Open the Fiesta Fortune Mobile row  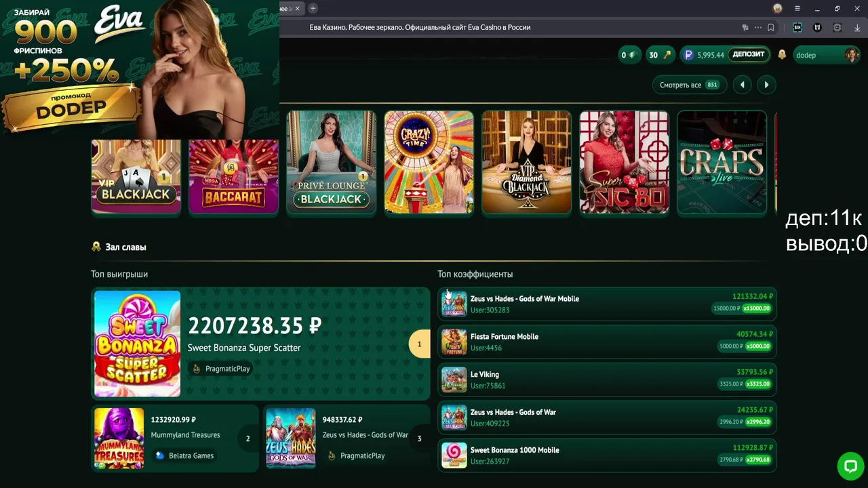tap(607, 342)
